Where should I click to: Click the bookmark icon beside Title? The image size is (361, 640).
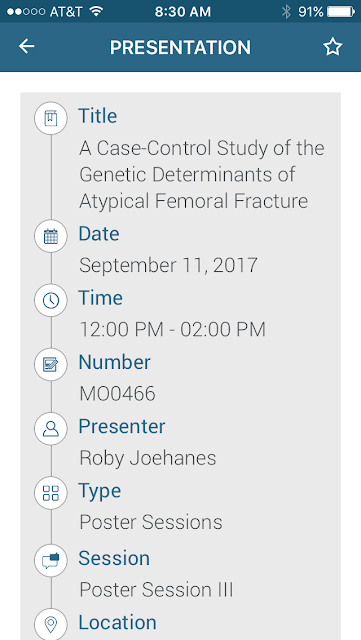click(x=51, y=118)
